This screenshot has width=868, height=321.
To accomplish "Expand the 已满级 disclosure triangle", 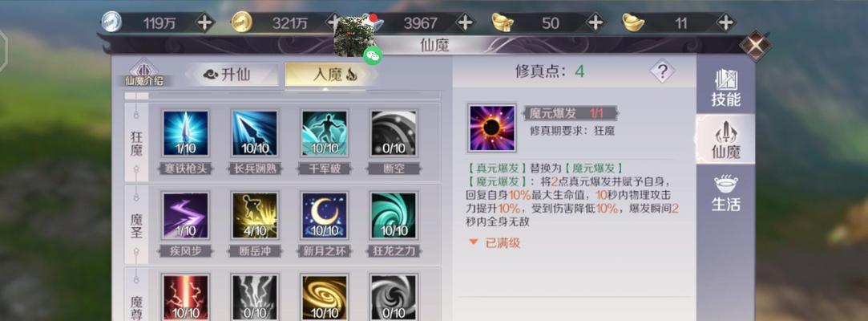I will point(474,242).
